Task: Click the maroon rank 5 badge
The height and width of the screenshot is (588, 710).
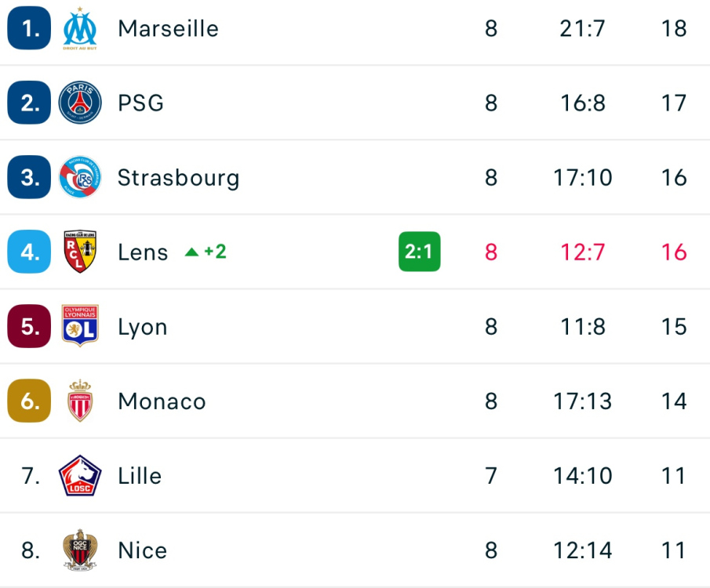Action: [x=30, y=326]
